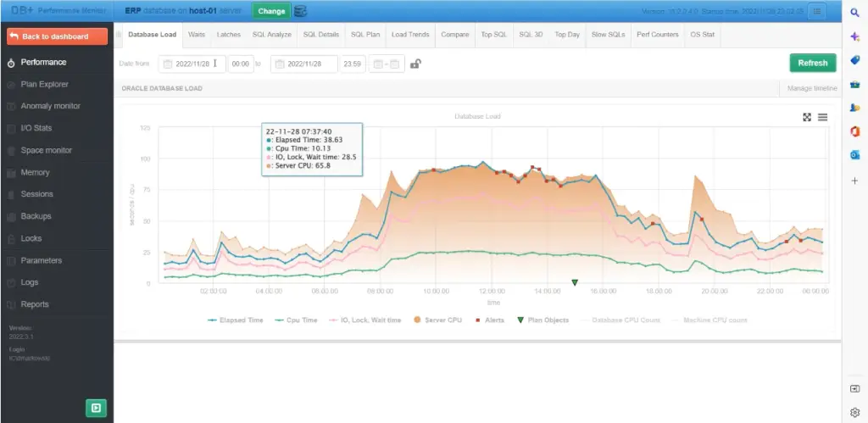Click the database icon next to Change
Viewport: 868px width, 423px height.
pos(300,11)
